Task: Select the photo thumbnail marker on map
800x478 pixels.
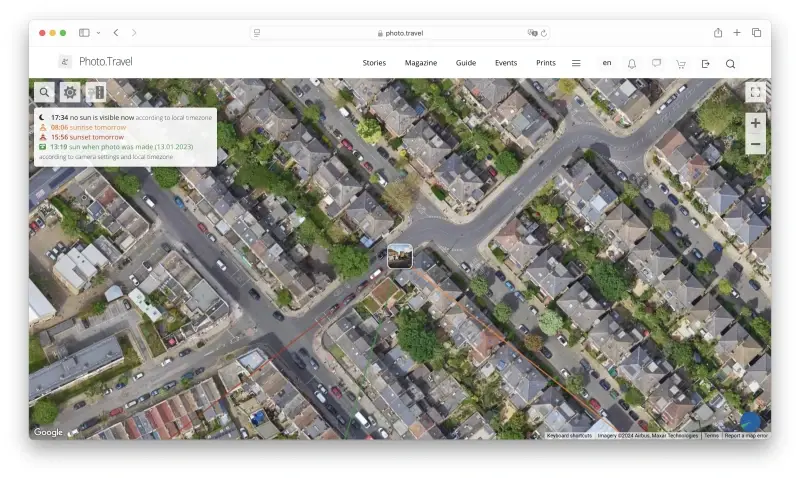Action: [400, 256]
